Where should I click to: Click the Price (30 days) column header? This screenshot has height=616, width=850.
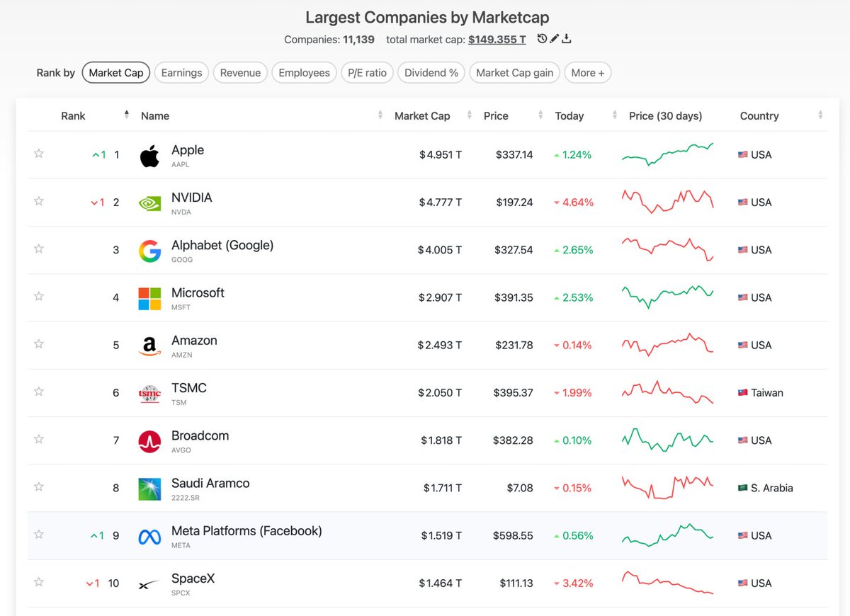[x=665, y=116]
